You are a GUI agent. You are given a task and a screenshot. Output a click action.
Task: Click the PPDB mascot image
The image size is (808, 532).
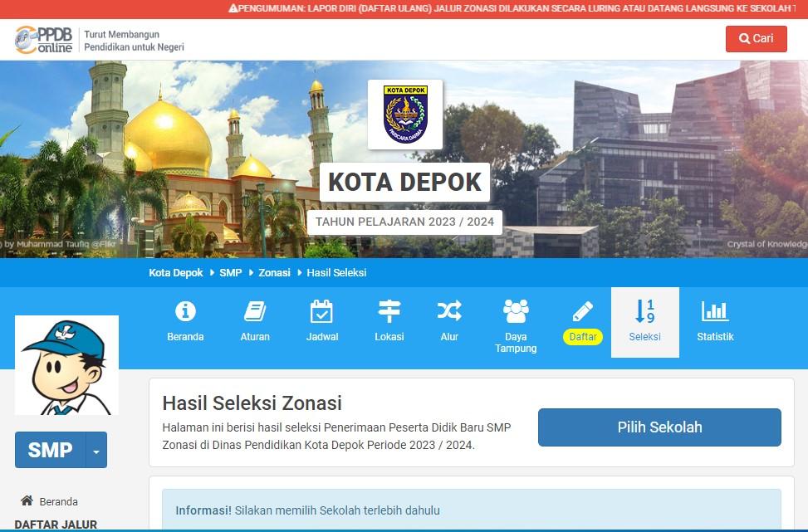66,365
